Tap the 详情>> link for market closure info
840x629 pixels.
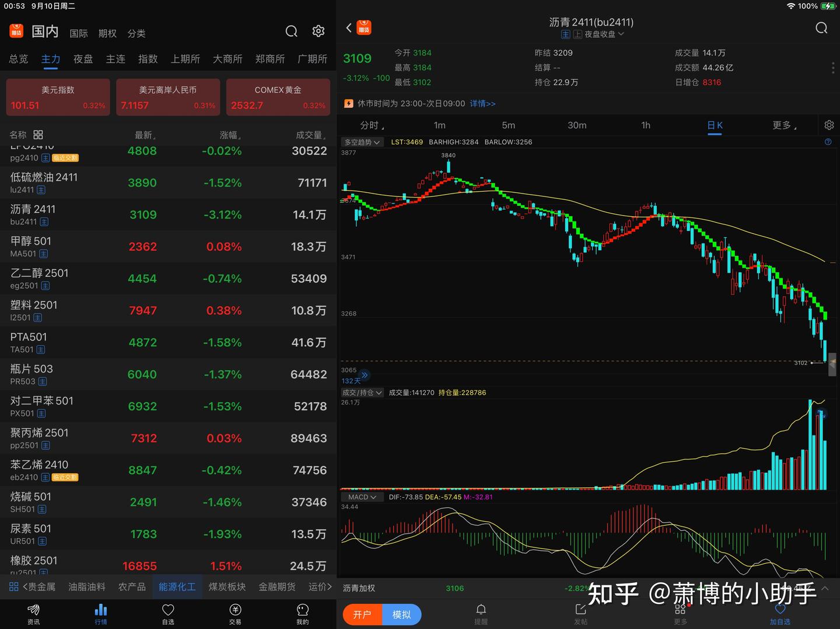(482, 103)
